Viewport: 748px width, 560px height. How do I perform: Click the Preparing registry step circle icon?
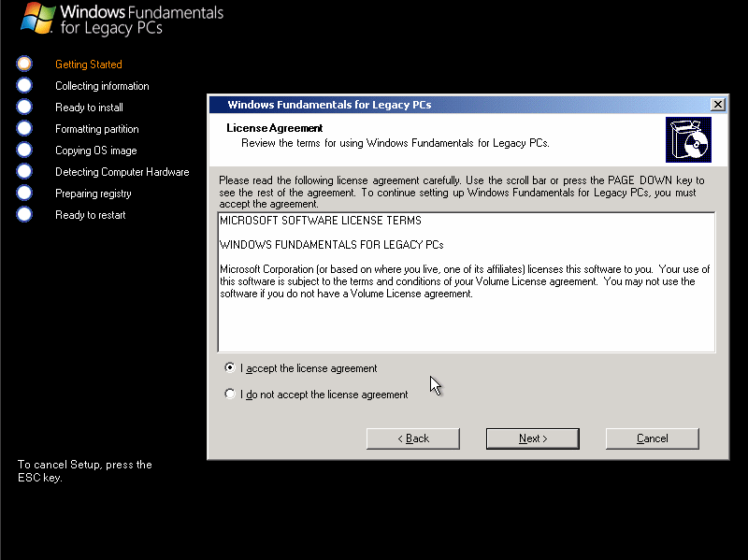point(23,193)
